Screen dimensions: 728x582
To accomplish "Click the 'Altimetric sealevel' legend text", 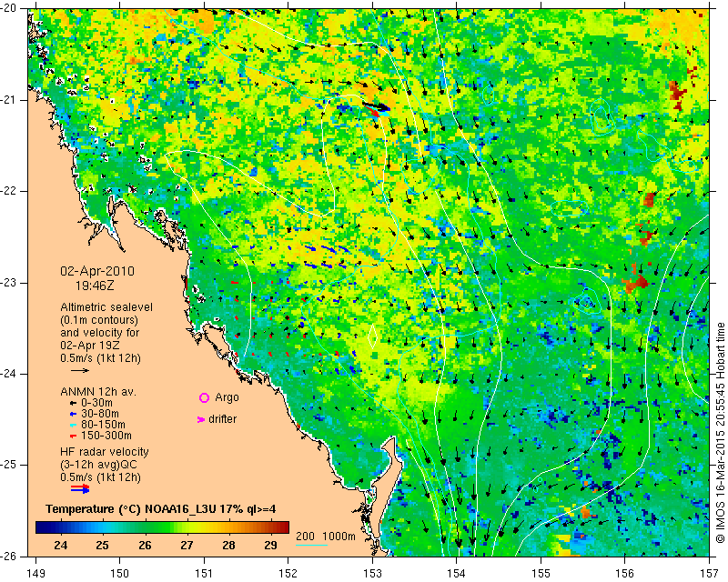I will tap(106, 307).
